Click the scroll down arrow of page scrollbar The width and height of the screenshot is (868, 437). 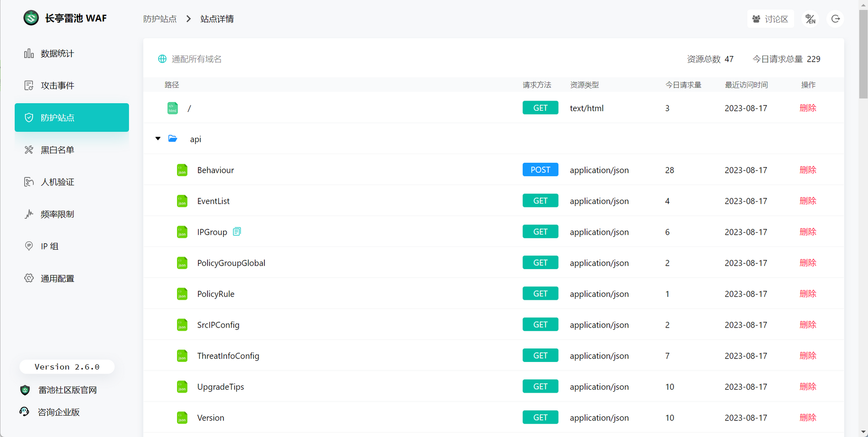pos(863,432)
